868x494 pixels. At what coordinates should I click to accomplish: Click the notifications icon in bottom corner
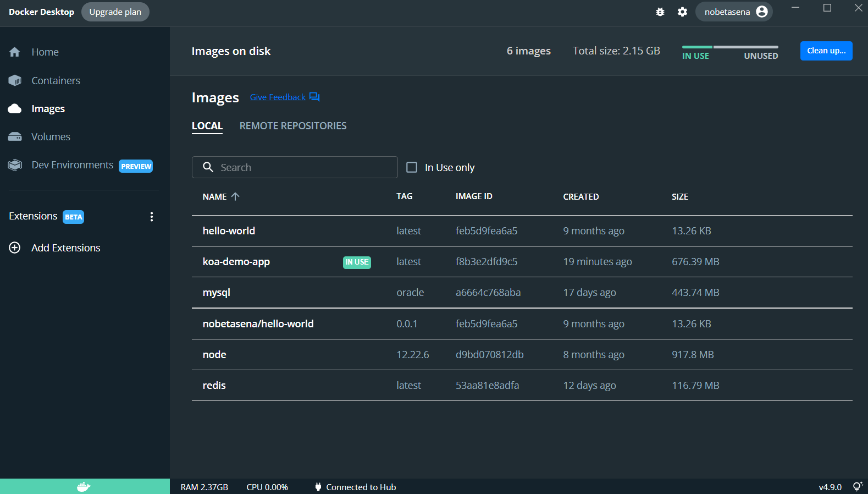click(857, 487)
